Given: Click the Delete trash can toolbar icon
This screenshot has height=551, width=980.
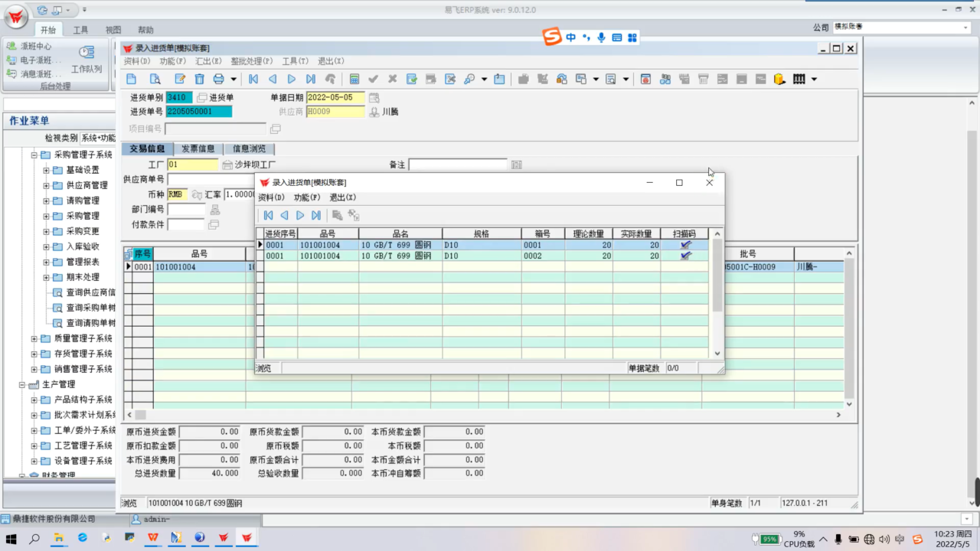Looking at the screenshot, I should point(199,79).
